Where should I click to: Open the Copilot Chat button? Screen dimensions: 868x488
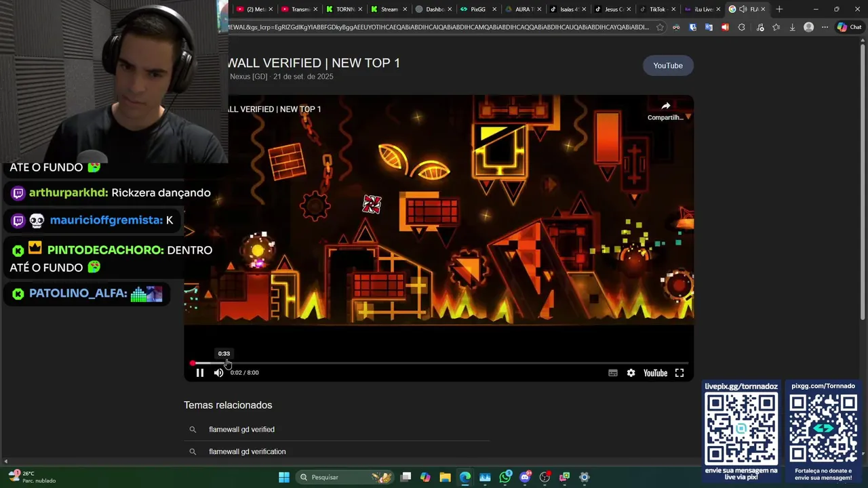[x=849, y=27]
